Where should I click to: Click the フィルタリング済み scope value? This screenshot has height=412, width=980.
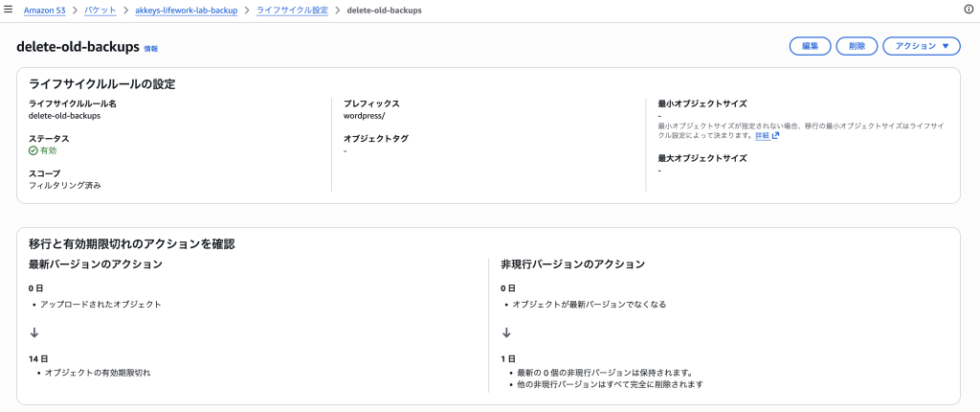[64, 185]
